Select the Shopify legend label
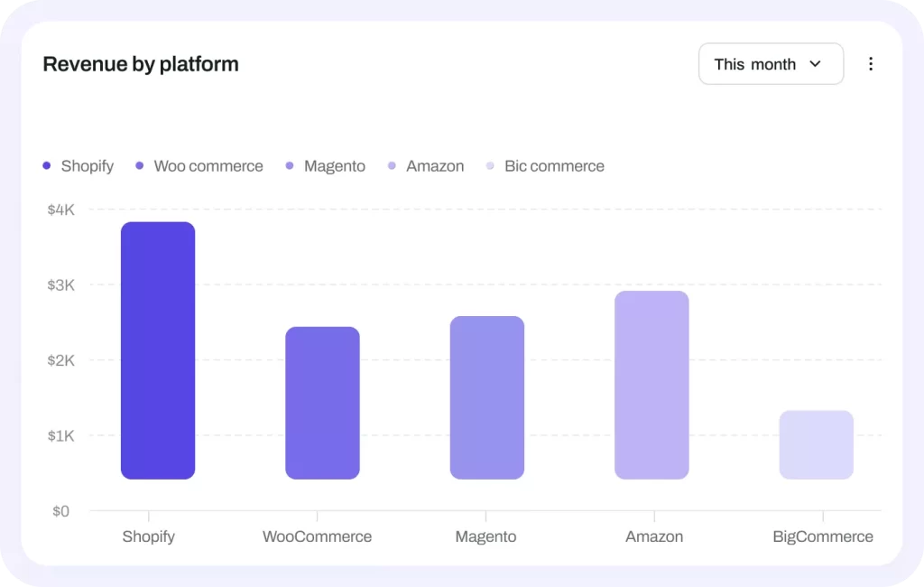This screenshot has height=587, width=924. pyautogui.click(x=88, y=166)
